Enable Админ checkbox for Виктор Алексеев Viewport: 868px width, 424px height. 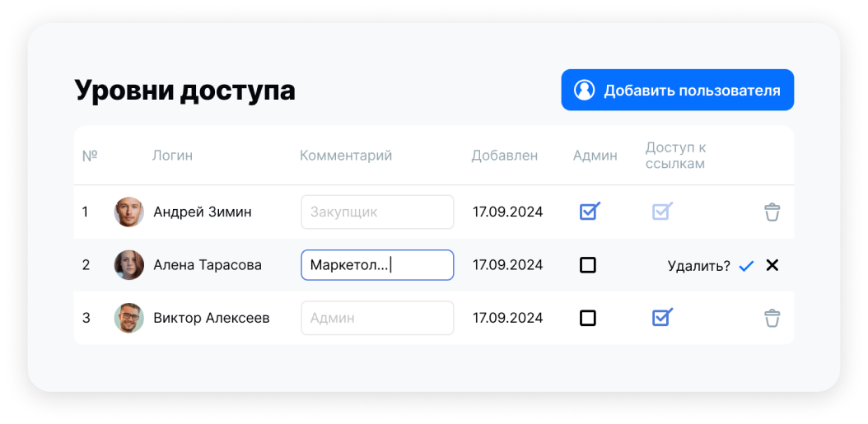coord(588,318)
